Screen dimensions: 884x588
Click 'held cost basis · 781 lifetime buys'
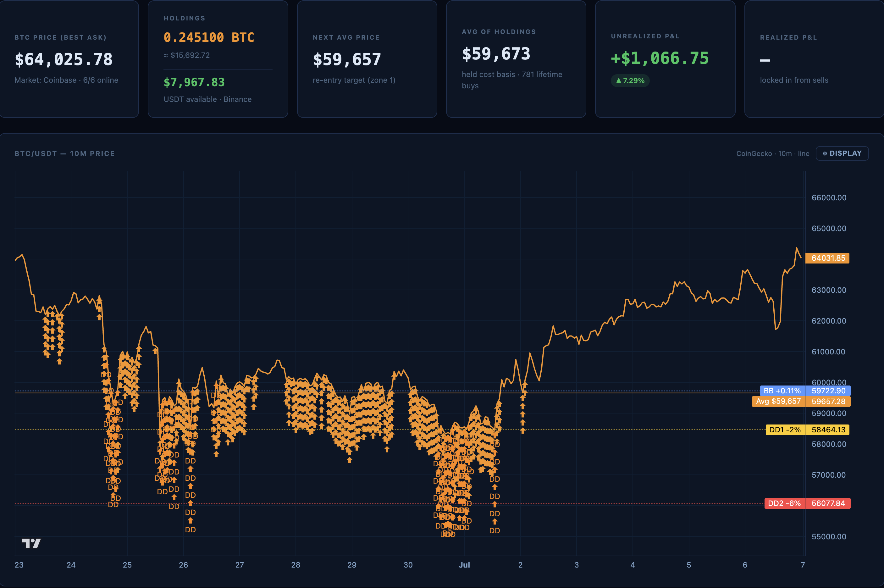point(512,80)
